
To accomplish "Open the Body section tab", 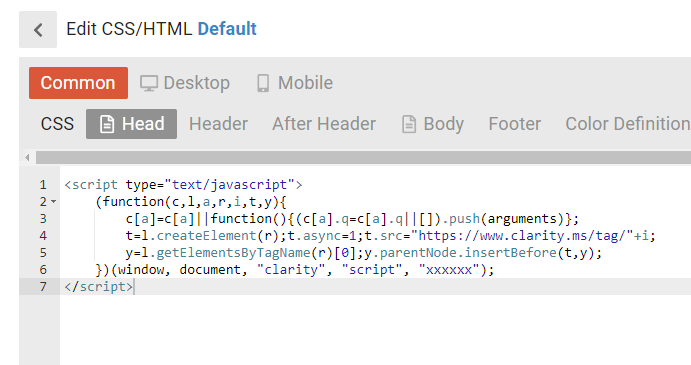I will tap(433, 124).
